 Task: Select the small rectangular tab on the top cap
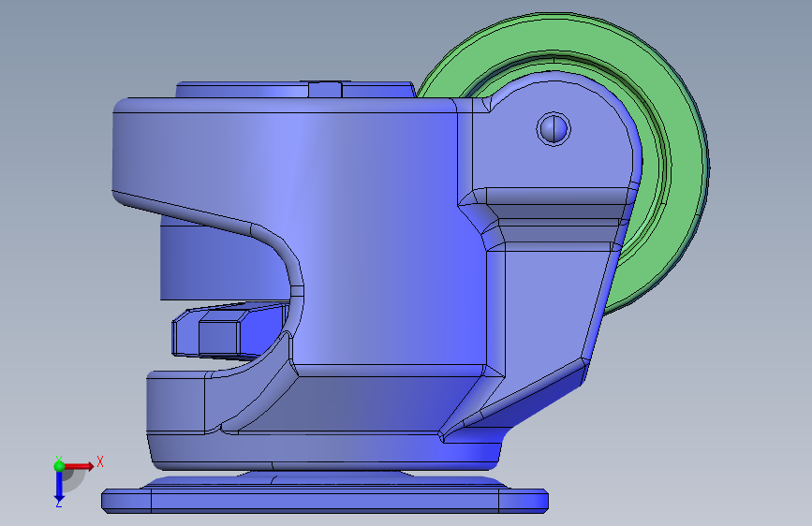325,89
